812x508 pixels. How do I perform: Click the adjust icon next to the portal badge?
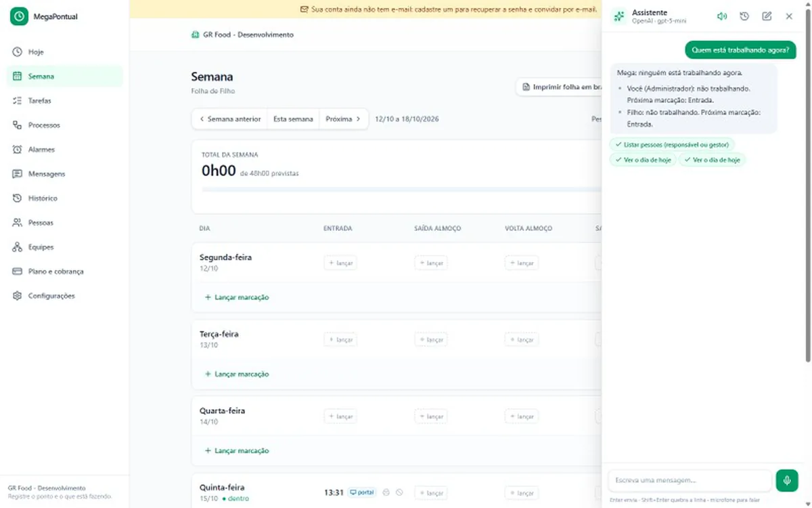coord(386,492)
